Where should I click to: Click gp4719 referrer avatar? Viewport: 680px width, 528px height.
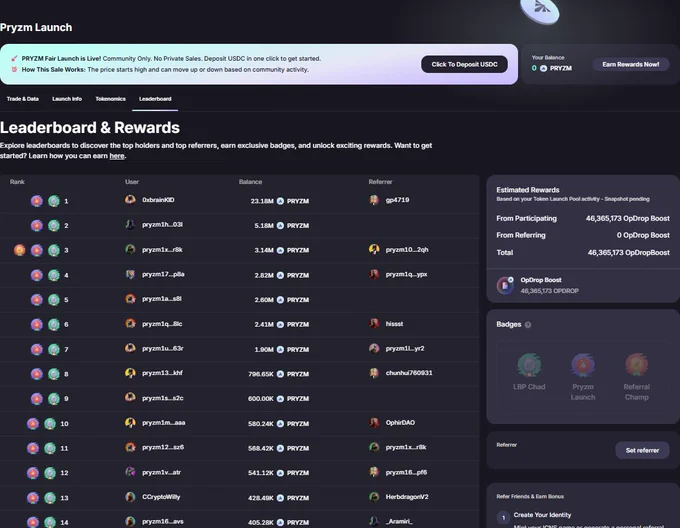pos(374,199)
